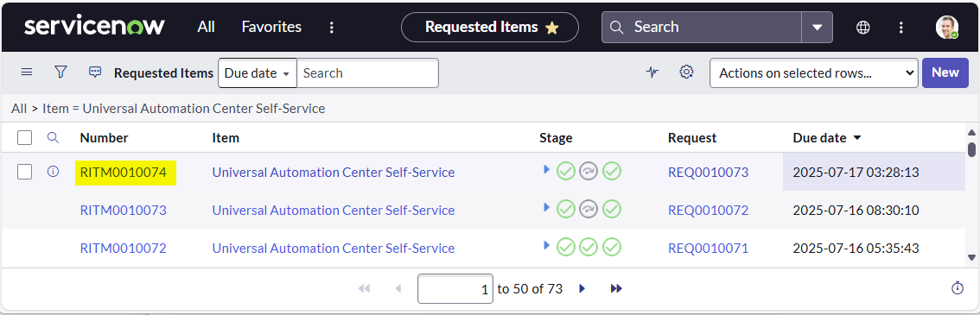Viewport: 980px width, 315px height.
Task: Sort by the Item column header
Action: click(x=226, y=138)
